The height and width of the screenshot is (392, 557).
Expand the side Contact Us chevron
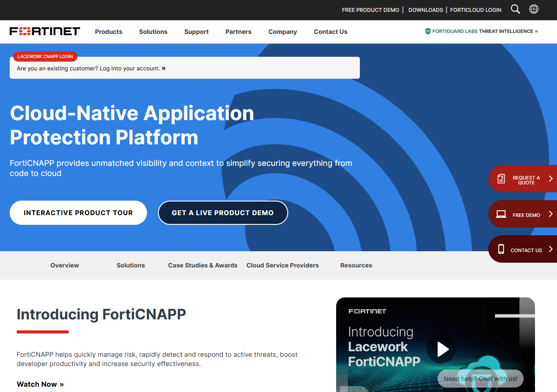[550, 249]
